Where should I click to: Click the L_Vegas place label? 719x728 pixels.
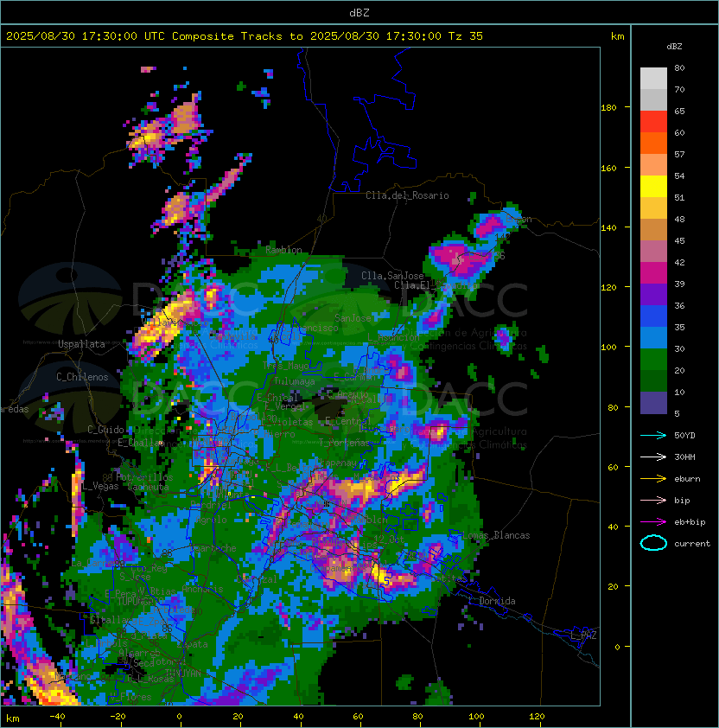tap(101, 486)
